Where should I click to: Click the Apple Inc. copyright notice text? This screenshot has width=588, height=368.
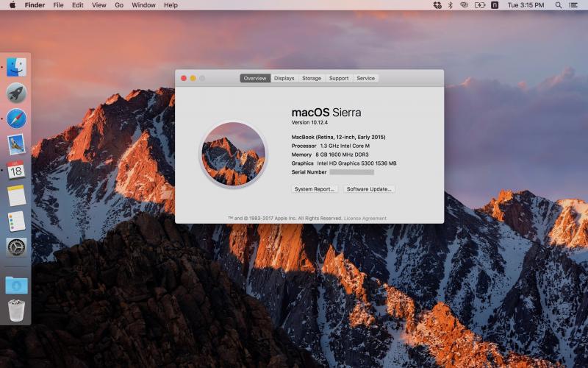285,218
